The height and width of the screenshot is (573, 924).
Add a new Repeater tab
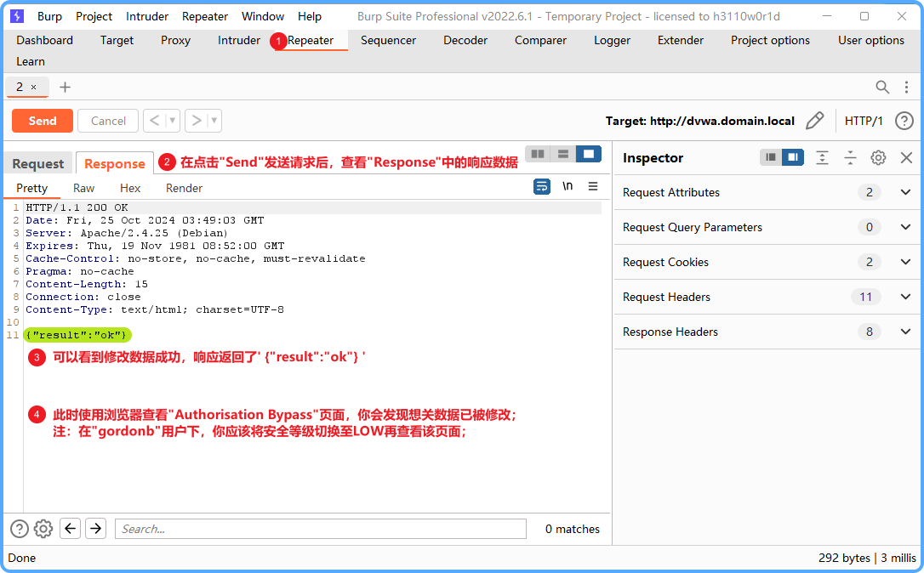click(65, 88)
